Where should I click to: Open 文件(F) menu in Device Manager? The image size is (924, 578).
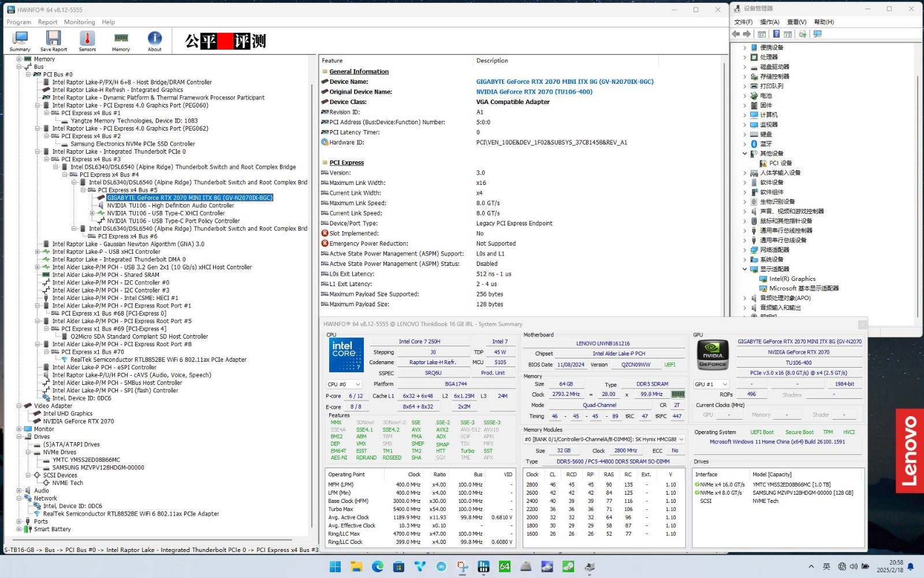click(743, 22)
